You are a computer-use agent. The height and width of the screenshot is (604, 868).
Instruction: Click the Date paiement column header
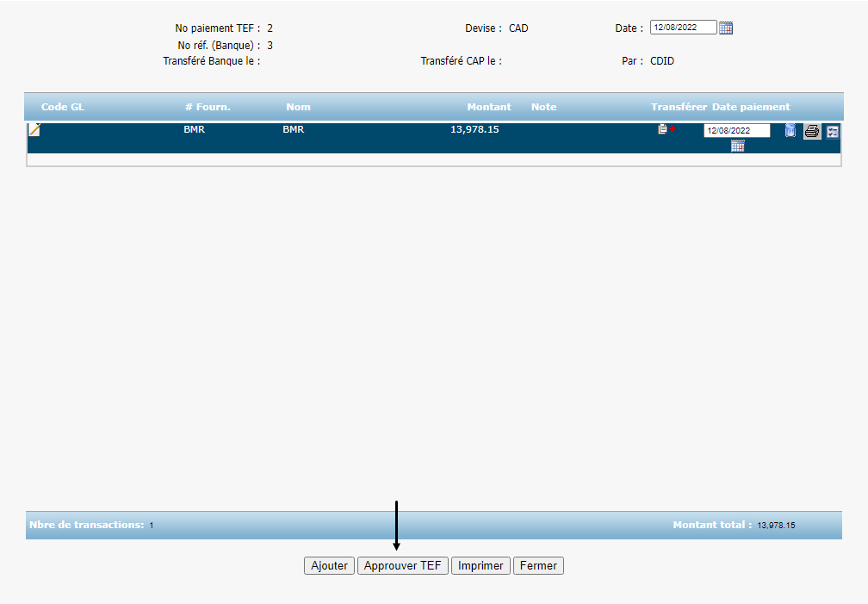click(x=750, y=107)
